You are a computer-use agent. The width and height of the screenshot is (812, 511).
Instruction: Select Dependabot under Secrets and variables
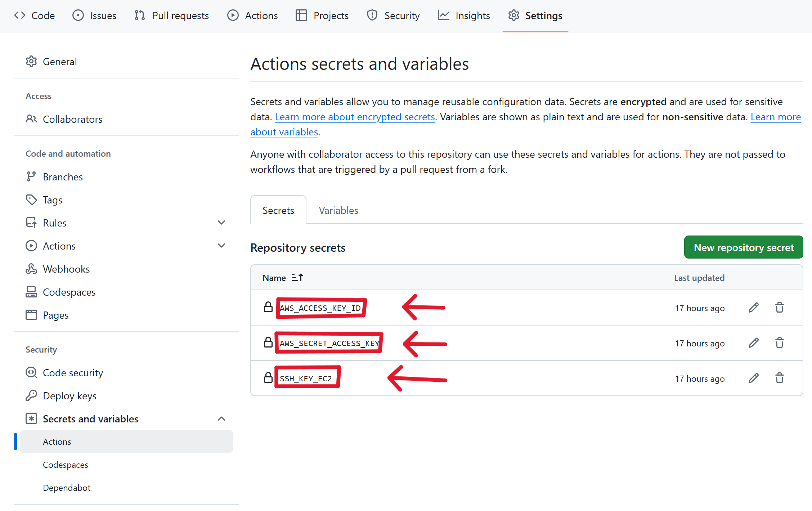click(67, 488)
